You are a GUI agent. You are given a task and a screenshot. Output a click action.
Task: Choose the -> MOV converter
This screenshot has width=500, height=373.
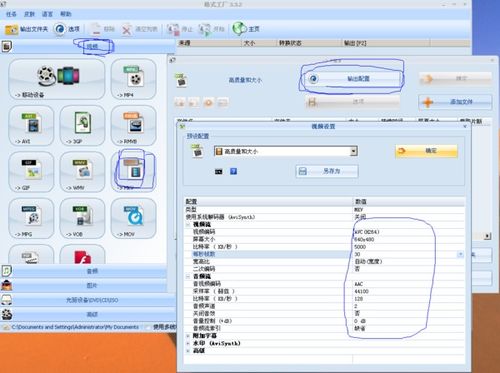coord(134,218)
